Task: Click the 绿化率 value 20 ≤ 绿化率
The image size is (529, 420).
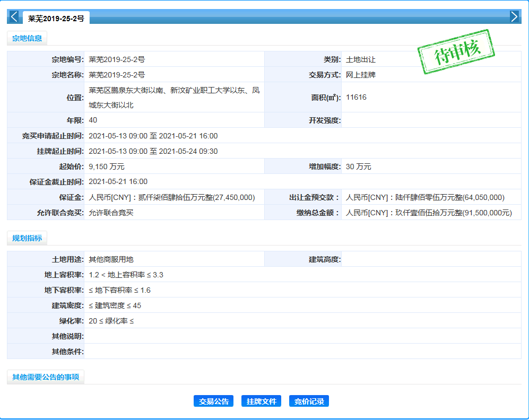Action: pyautogui.click(x=111, y=321)
